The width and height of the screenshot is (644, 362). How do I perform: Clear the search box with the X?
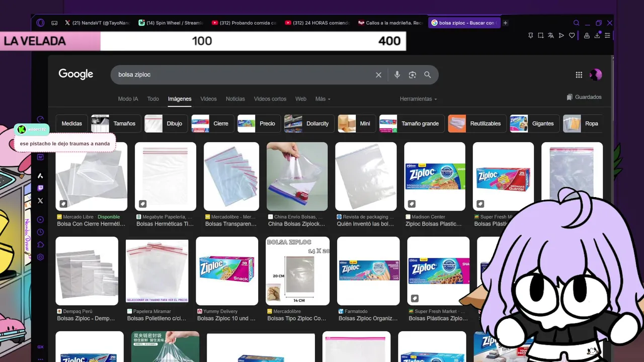click(x=378, y=74)
